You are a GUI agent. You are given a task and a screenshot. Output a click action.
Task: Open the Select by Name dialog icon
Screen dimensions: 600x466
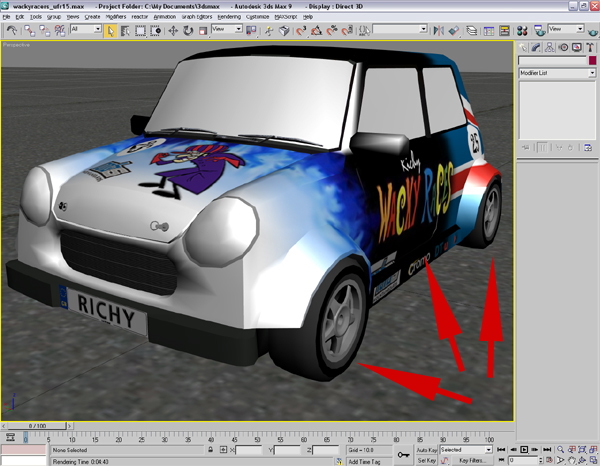pos(125,31)
